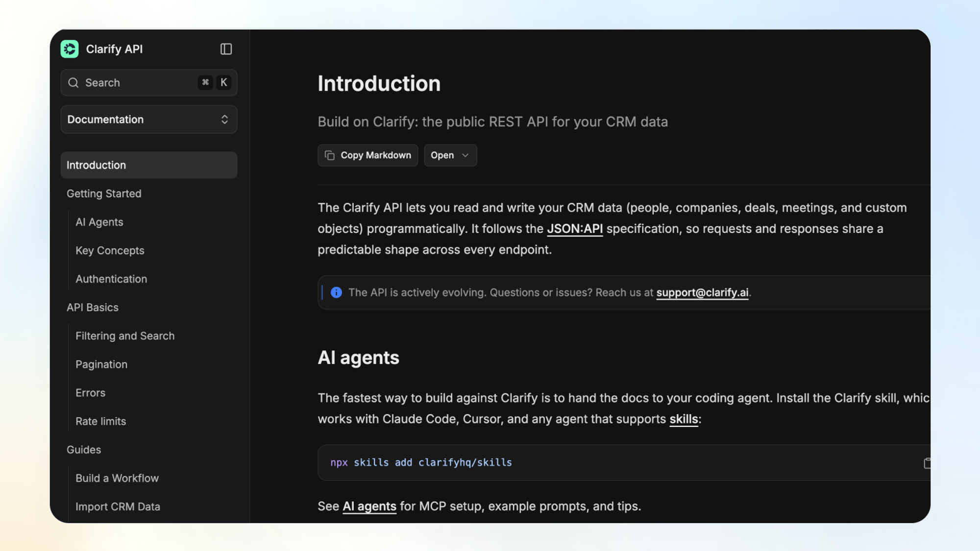Expand the Open dropdown menu
Image resolution: width=980 pixels, height=551 pixels.
click(x=450, y=155)
